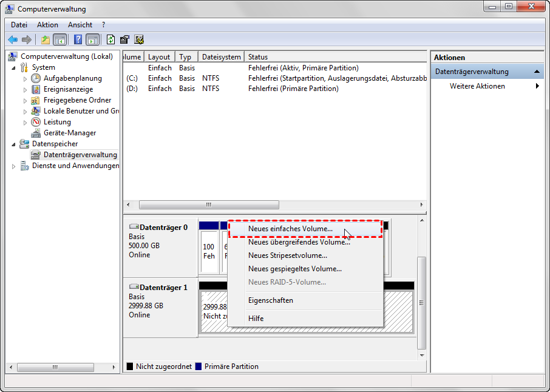Sort by the Typ column header
The image size is (550, 392).
tap(186, 57)
